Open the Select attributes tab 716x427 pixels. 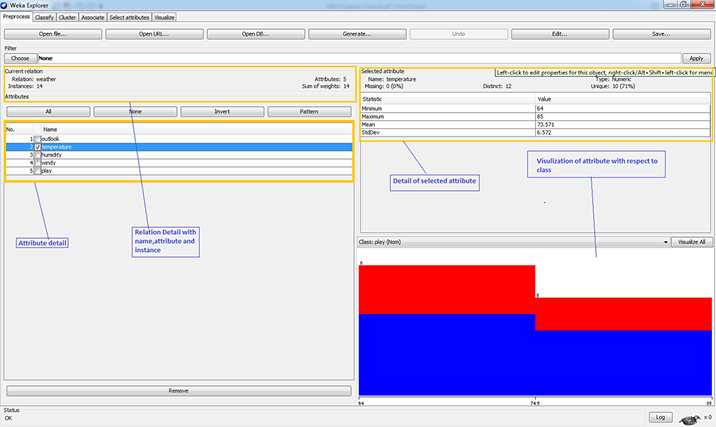[x=129, y=17]
